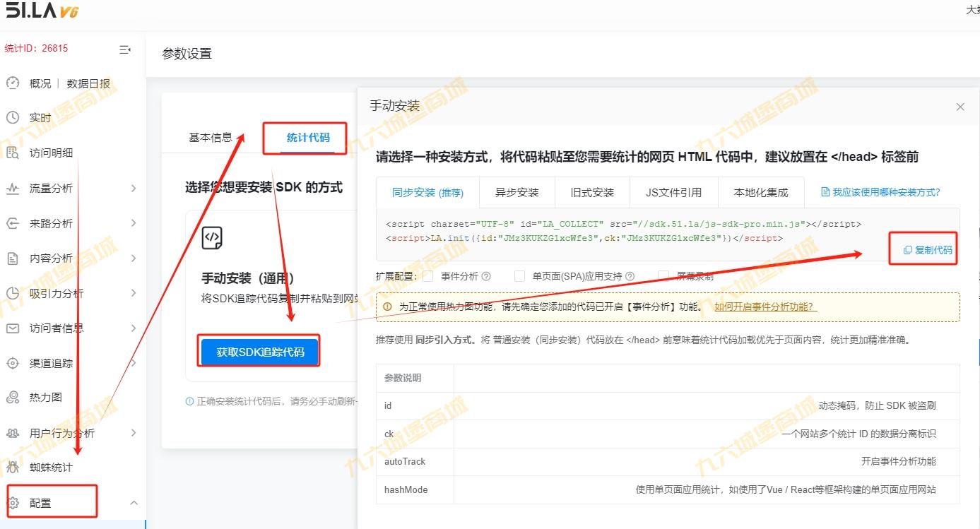Enable the 事件分析 checkbox
Screen dimensions: 980x529
(x=427, y=276)
